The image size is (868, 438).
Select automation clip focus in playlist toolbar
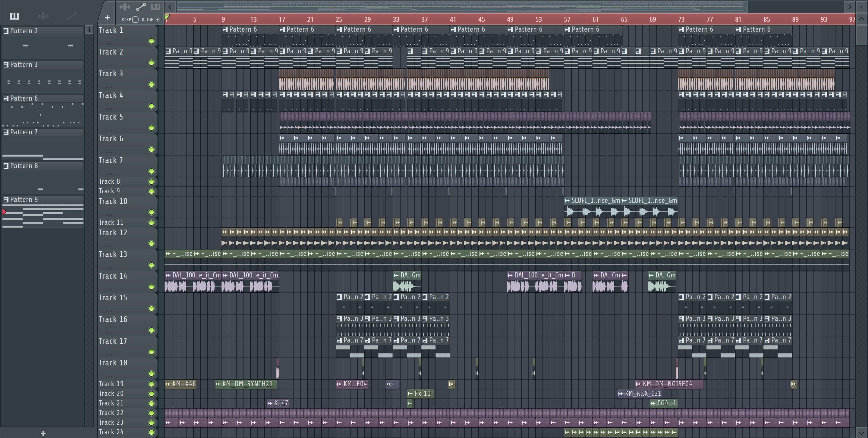tap(141, 7)
